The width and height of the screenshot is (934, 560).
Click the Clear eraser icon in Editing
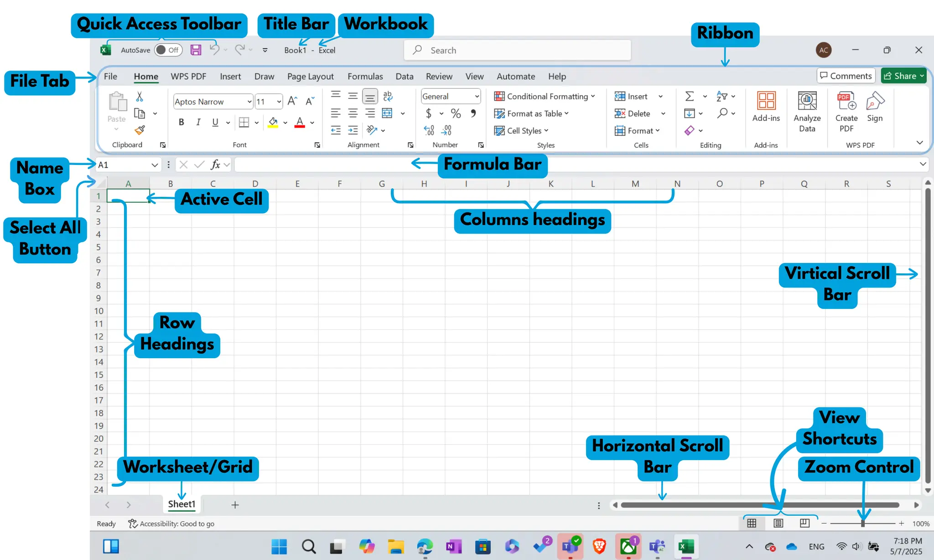pos(690,131)
